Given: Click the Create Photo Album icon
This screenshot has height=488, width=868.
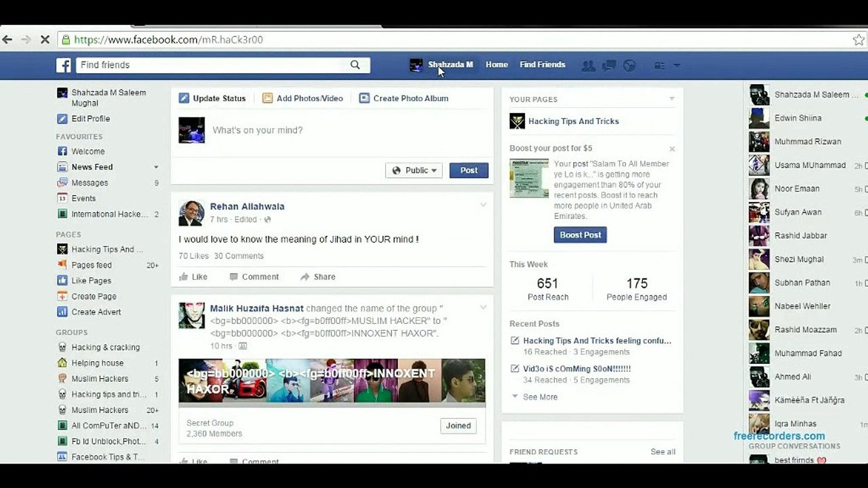Looking at the screenshot, I should tap(364, 98).
